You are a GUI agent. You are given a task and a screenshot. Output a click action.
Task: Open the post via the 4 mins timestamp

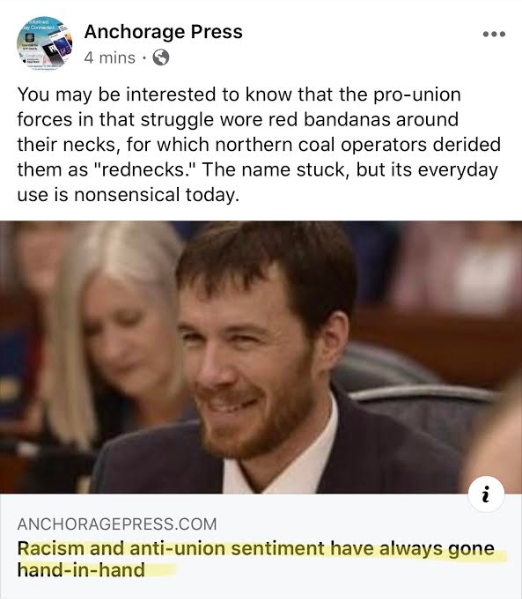(110, 58)
